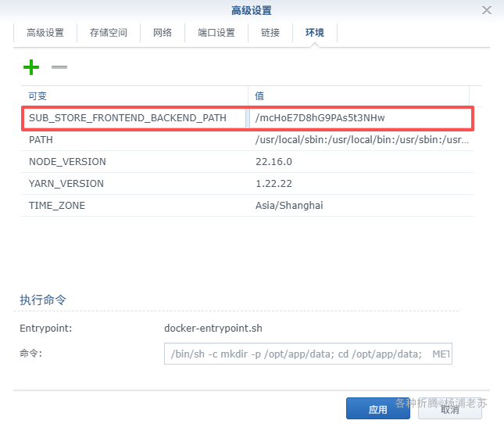Click the 值 column header

pyautogui.click(x=359, y=96)
